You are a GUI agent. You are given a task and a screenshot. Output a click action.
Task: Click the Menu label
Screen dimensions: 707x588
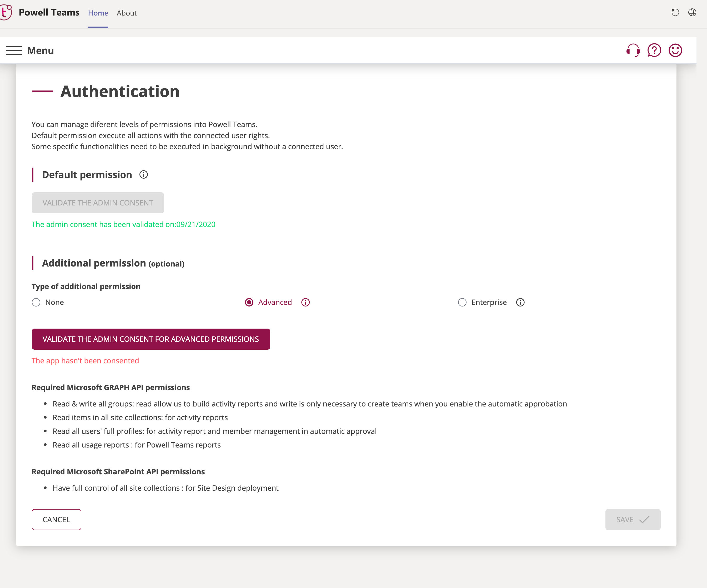tap(41, 51)
